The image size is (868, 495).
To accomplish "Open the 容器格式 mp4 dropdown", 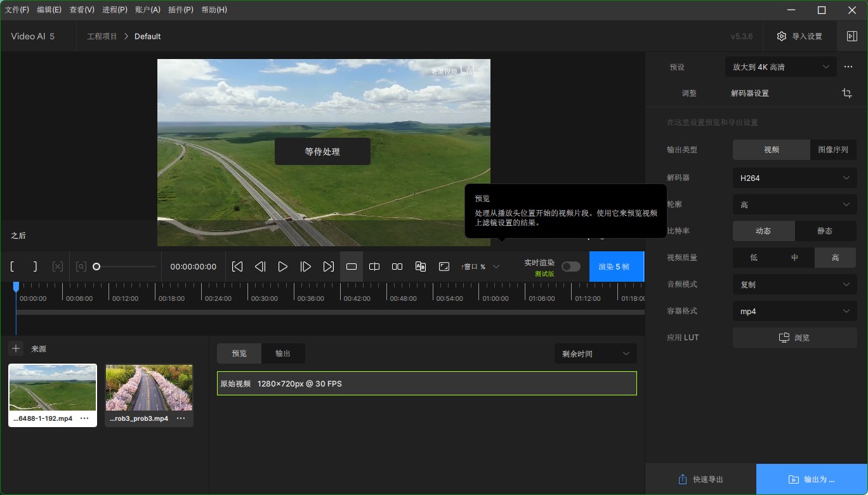I will tap(794, 311).
